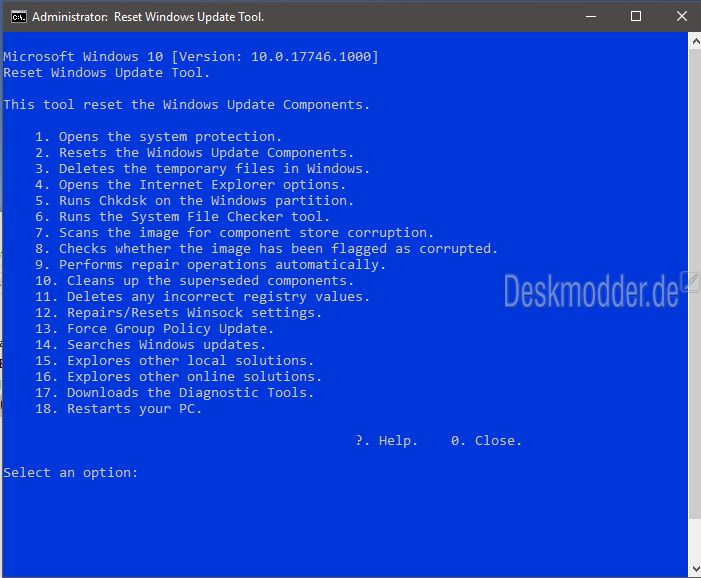Image resolution: width=701 pixels, height=578 pixels.
Task: Select '10. Cleans up the superseded components.'
Action: (x=194, y=281)
